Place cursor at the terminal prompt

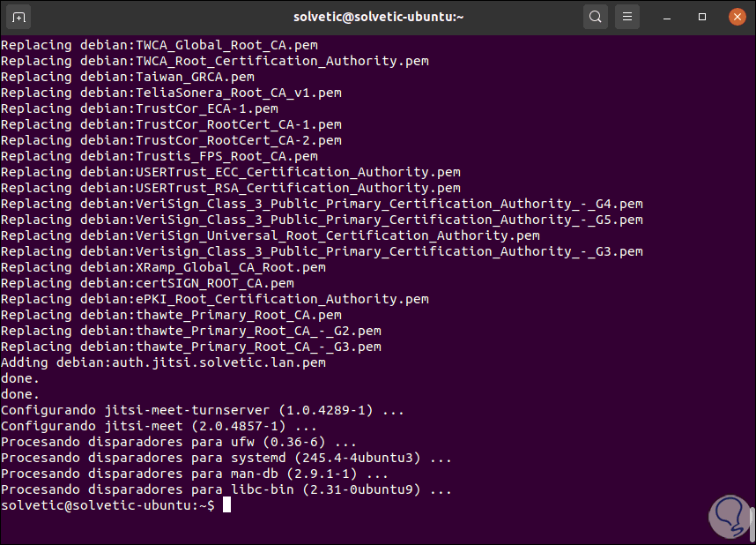(226, 505)
